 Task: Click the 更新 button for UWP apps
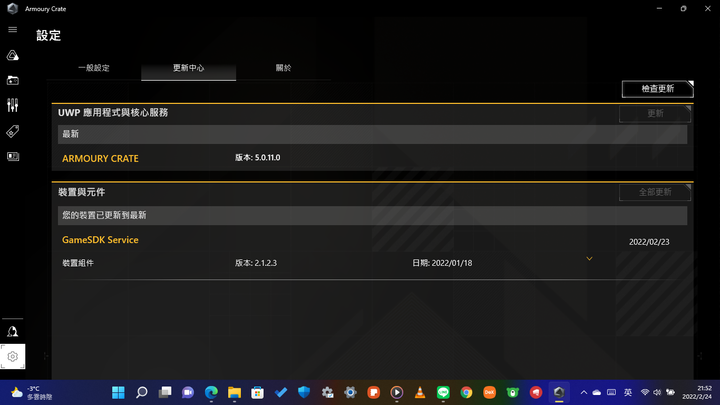(655, 113)
